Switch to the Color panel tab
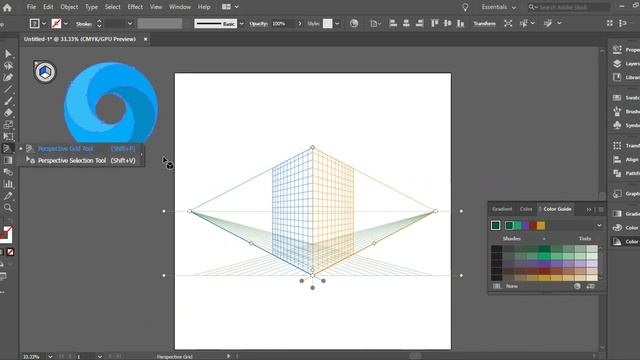This screenshot has width=640, height=360. pos(526,209)
